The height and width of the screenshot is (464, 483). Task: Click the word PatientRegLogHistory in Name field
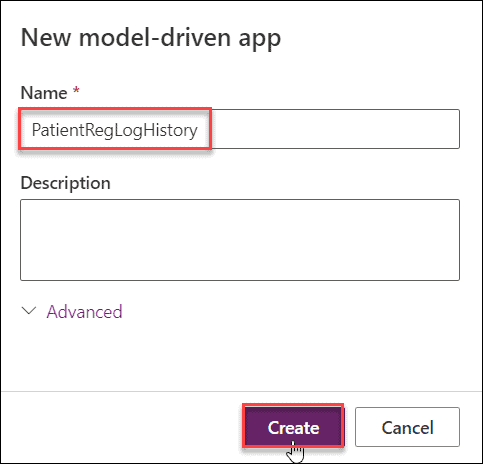coord(115,130)
